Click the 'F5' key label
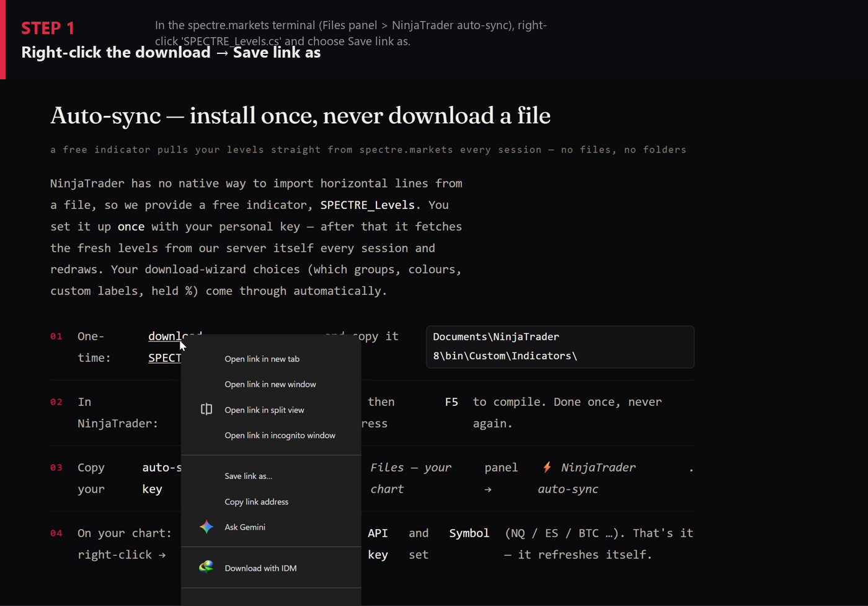 point(451,402)
